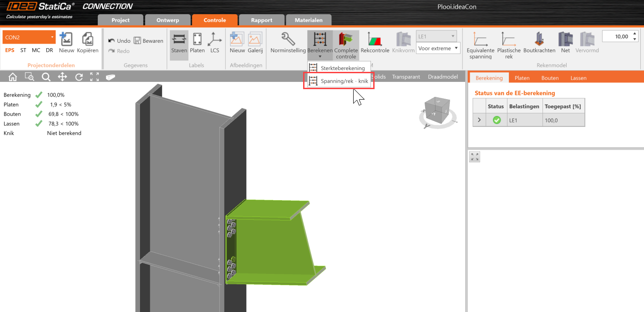Enable the Net mesh display

565,40
